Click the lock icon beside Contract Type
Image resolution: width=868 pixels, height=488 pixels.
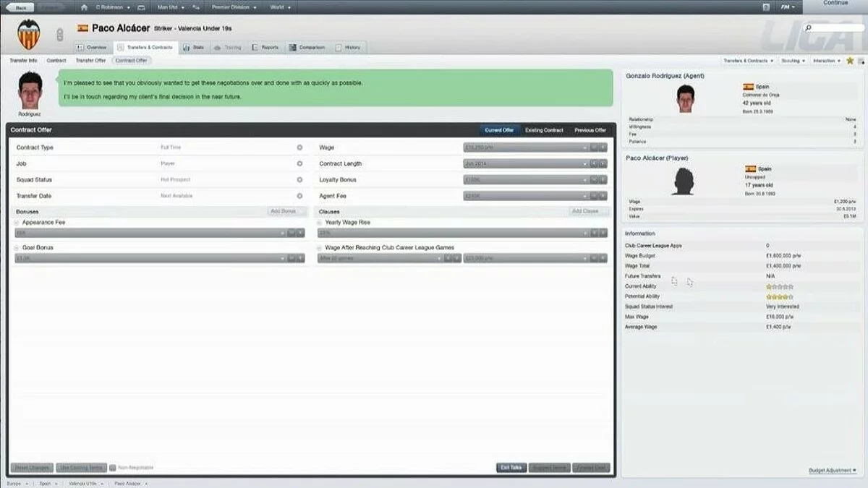[x=300, y=147]
